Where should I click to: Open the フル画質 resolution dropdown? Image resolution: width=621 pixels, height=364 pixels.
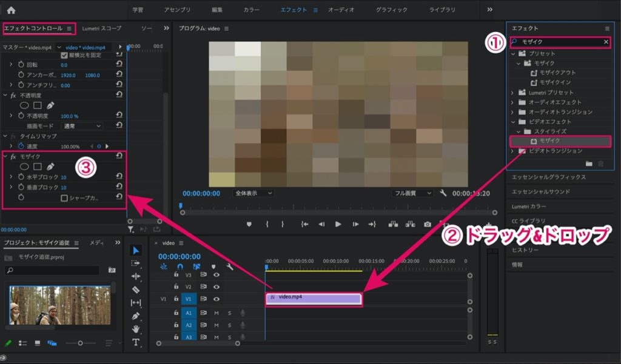pos(412,193)
